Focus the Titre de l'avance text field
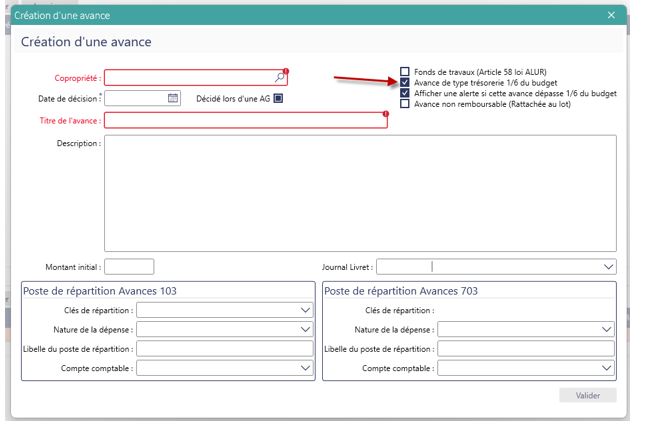This screenshot has height=426, width=646. tap(245, 120)
